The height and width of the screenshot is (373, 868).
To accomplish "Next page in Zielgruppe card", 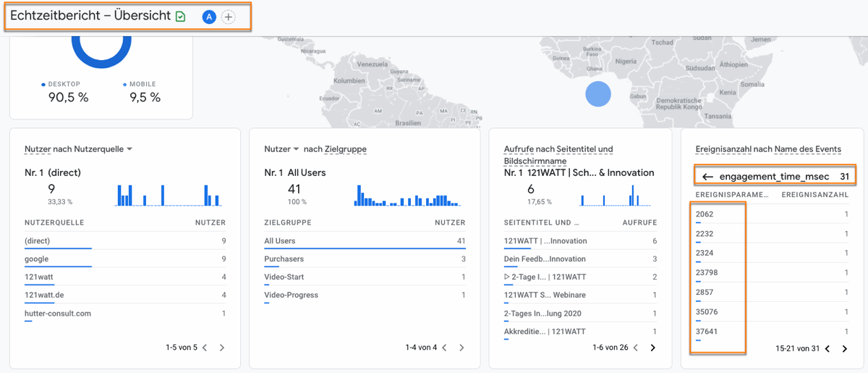I will click(x=461, y=348).
